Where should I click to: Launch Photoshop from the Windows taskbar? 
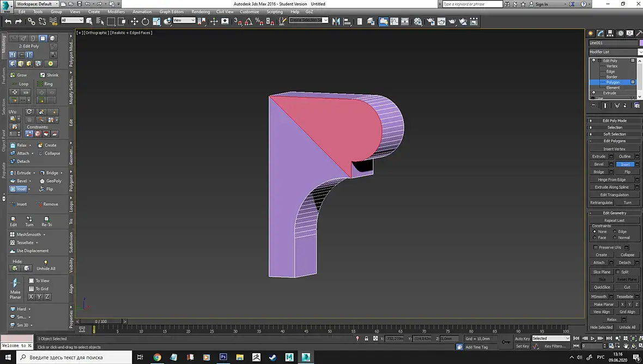(223, 357)
